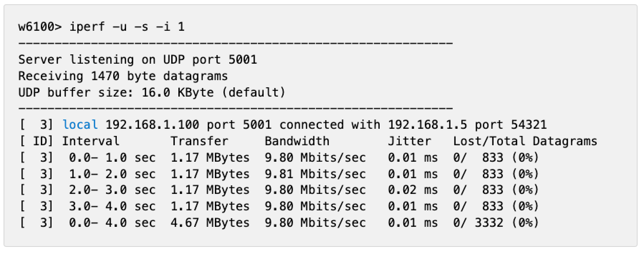Click the 'Interval' column header
644x254 pixels.
[91, 141]
